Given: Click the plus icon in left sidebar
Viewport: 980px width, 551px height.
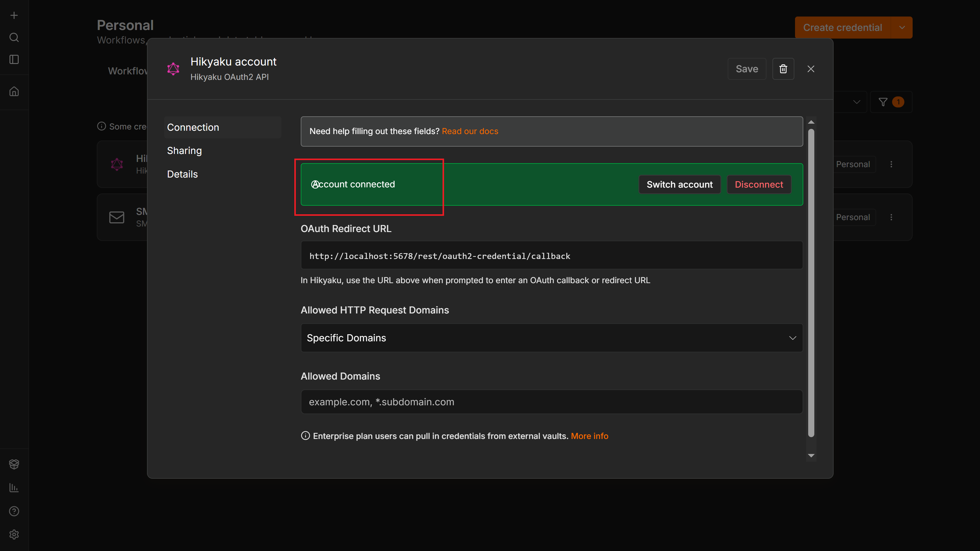Looking at the screenshot, I should pos(14,15).
